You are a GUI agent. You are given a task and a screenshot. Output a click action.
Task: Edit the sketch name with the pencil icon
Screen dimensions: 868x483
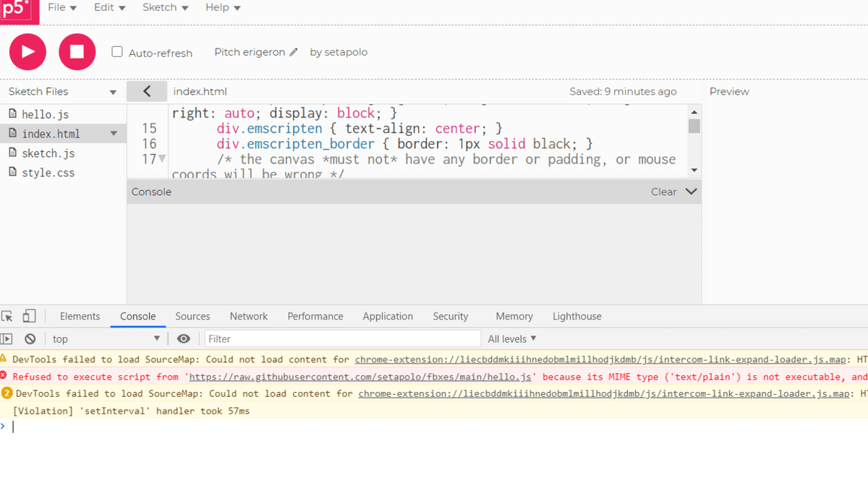293,52
